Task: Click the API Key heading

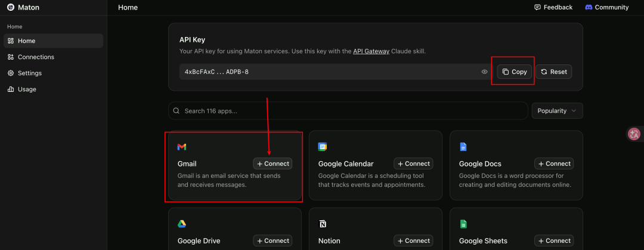Action: [x=192, y=40]
